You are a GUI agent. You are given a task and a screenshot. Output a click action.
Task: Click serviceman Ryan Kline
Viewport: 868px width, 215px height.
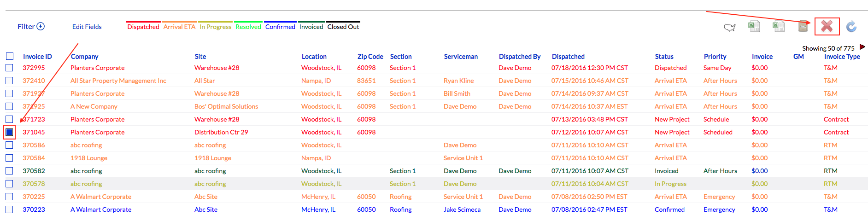pos(459,81)
